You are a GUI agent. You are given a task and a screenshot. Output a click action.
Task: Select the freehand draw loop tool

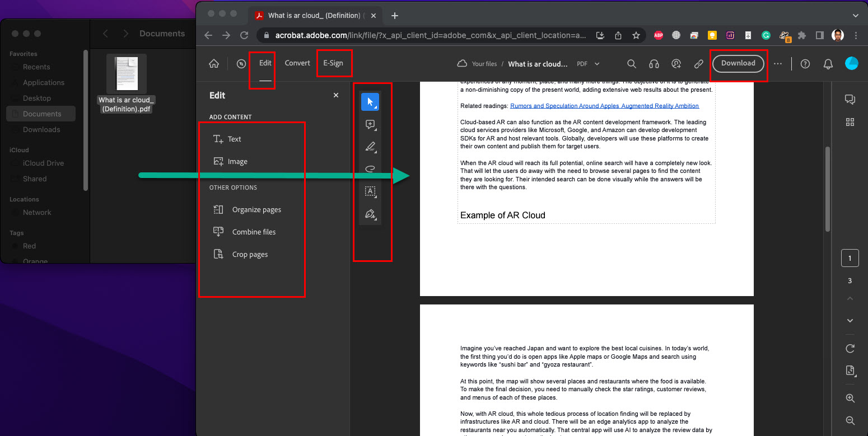[x=370, y=168]
